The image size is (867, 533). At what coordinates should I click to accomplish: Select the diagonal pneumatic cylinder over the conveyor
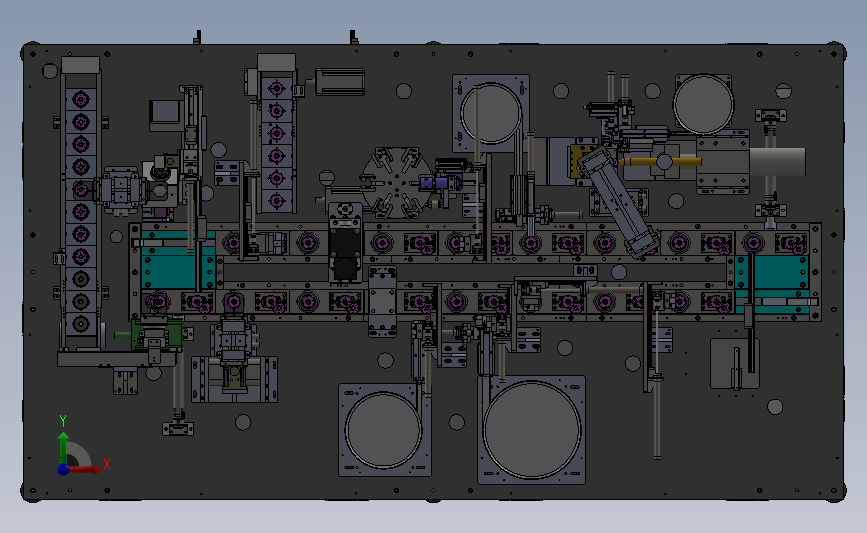pos(619,202)
